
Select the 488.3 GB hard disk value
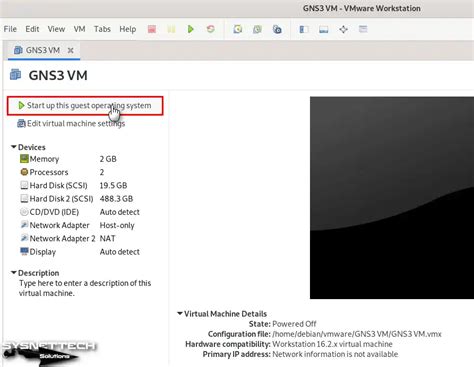(x=116, y=199)
